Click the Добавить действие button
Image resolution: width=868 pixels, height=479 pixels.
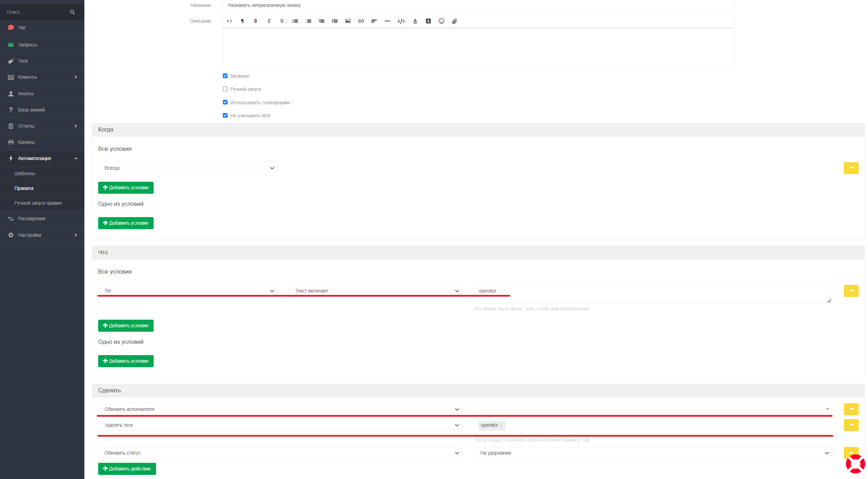click(127, 469)
